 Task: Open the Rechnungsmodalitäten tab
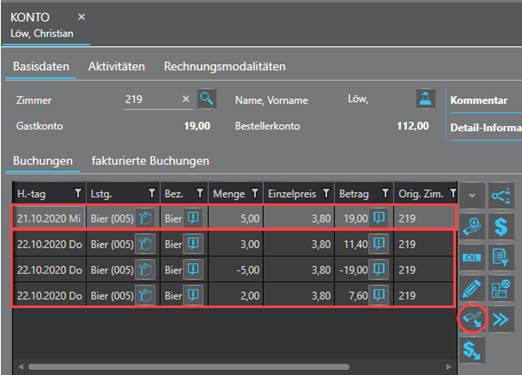pyautogui.click(x=225, y=66)
